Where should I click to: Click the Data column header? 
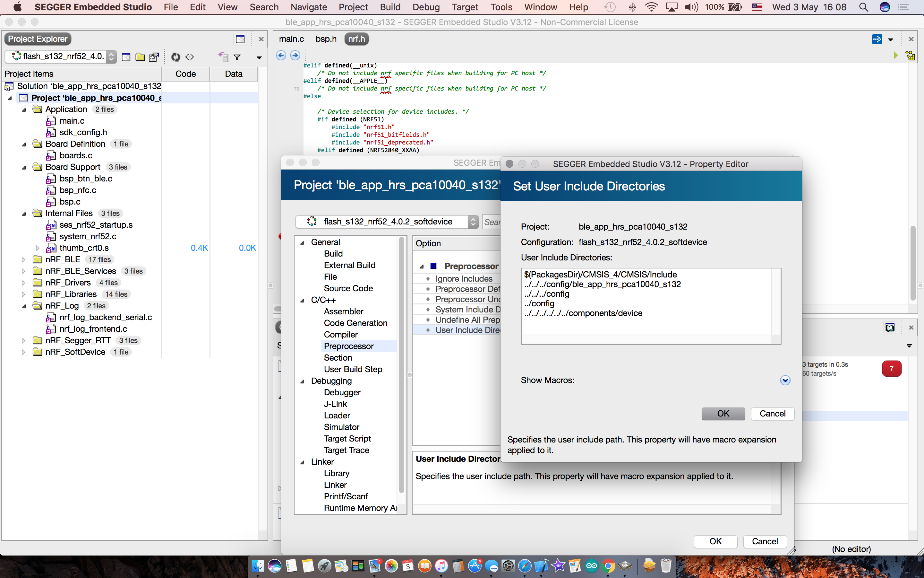tap(234, 74)
